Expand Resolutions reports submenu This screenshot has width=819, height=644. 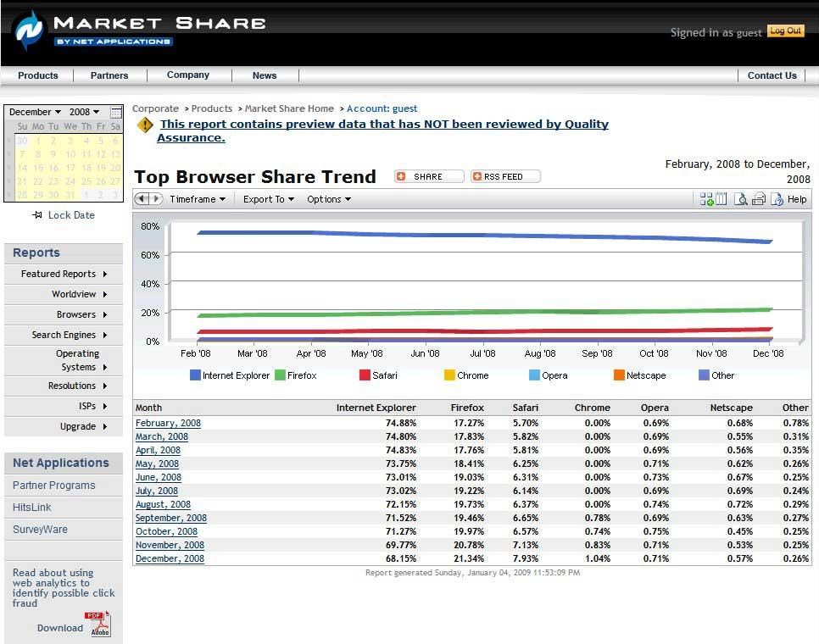pyautogui.click(x=64, y=386)
